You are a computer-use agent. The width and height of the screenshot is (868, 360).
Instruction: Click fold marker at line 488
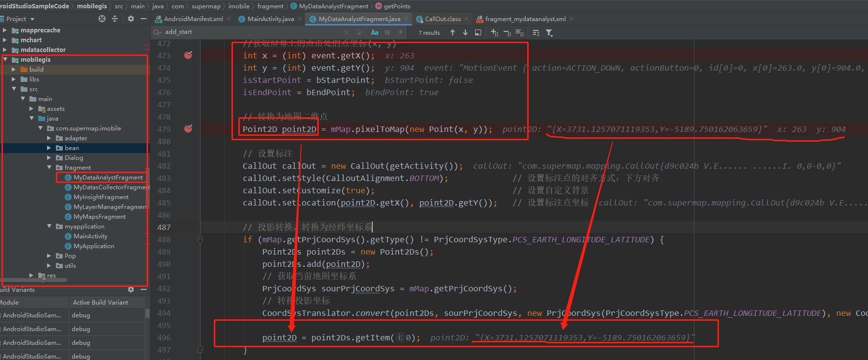click(200, 240)
